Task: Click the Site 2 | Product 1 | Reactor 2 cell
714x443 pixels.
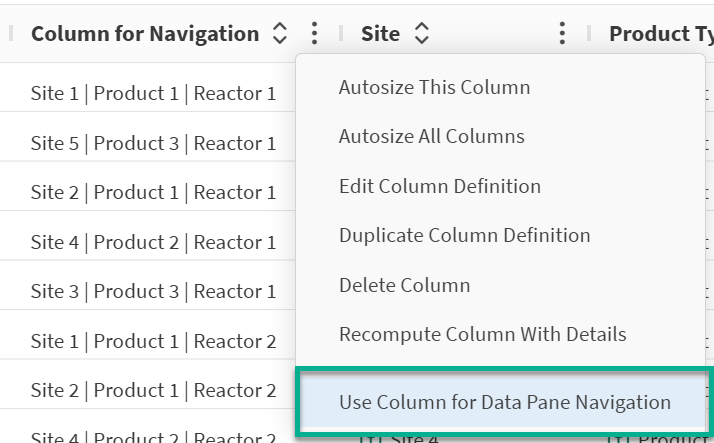Action: tap(153, 390)
